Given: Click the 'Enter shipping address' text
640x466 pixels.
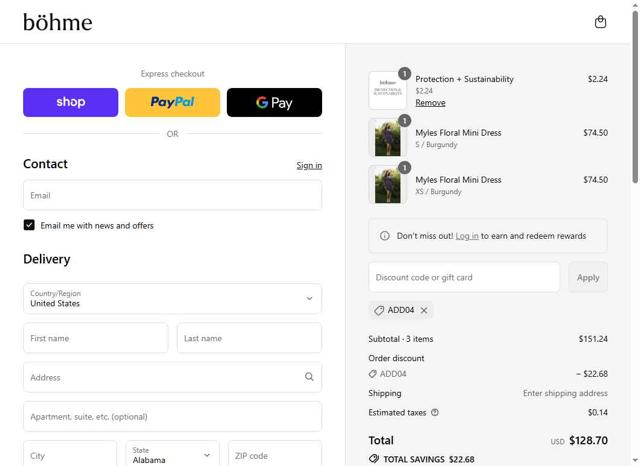Looking at the screenshot, I should pyautogui.click(x=565, y=393).
